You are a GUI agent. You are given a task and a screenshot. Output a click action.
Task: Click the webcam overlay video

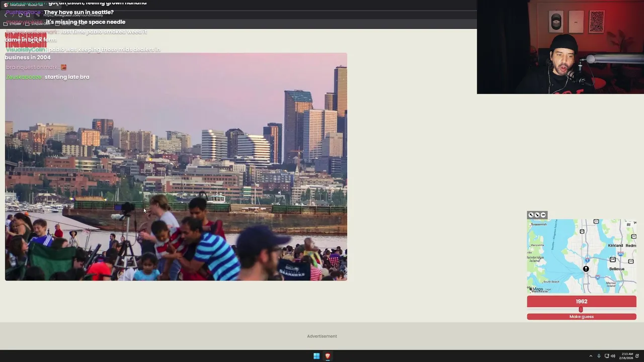[560, 47]
